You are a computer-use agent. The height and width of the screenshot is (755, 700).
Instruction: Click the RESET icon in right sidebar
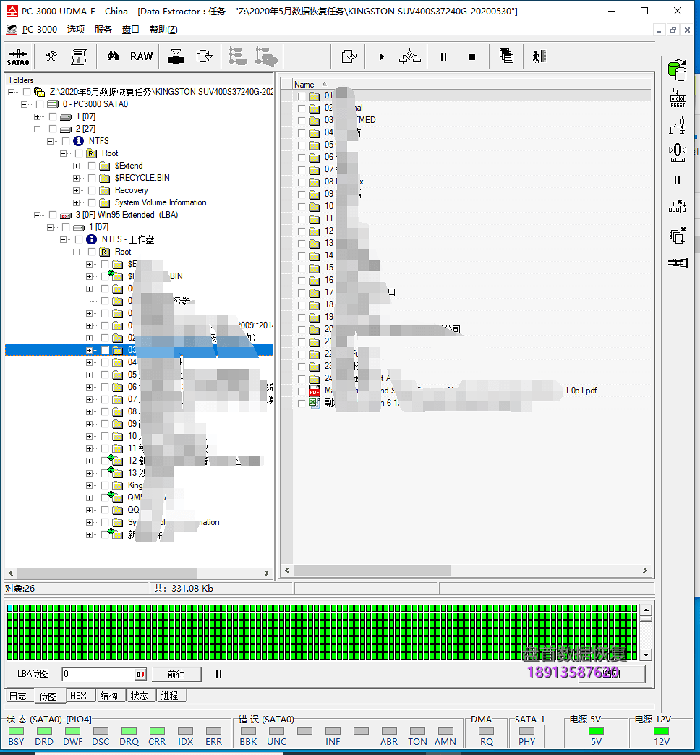click(x=678, y=98)
